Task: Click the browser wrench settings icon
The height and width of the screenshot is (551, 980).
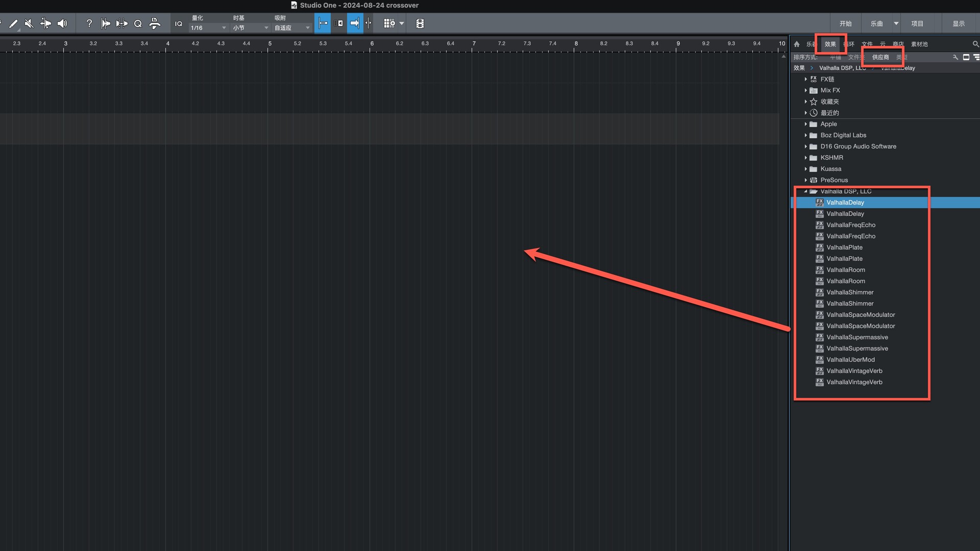Action: [x=955, y=57]
